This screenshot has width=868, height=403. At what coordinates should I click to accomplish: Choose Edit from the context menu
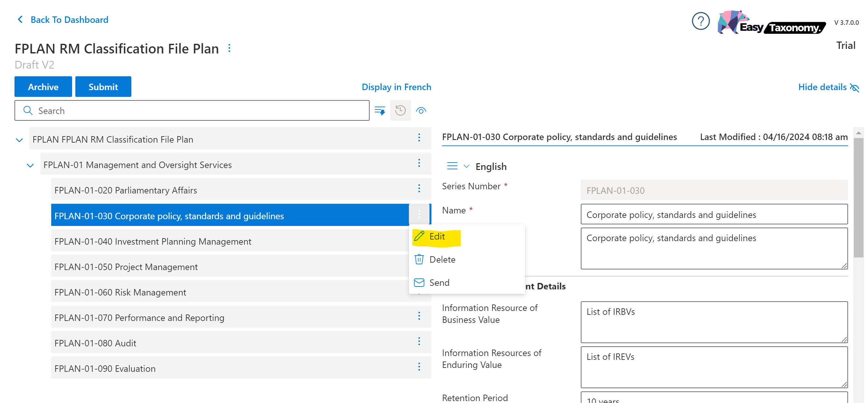point(437,237)
